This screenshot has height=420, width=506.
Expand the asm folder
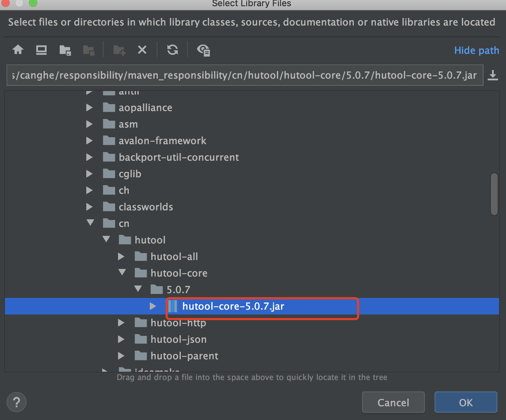coord(89,124)
